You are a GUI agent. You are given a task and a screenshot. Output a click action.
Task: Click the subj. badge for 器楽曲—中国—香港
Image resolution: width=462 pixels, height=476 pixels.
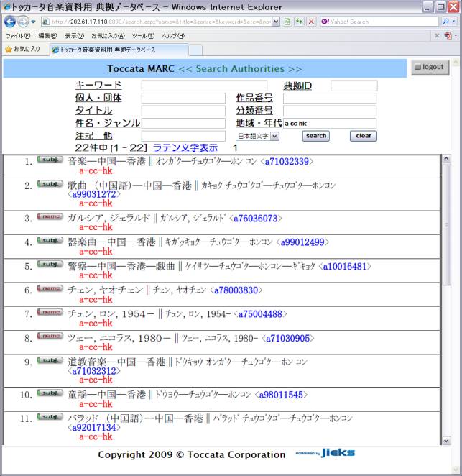pos(50,240)
